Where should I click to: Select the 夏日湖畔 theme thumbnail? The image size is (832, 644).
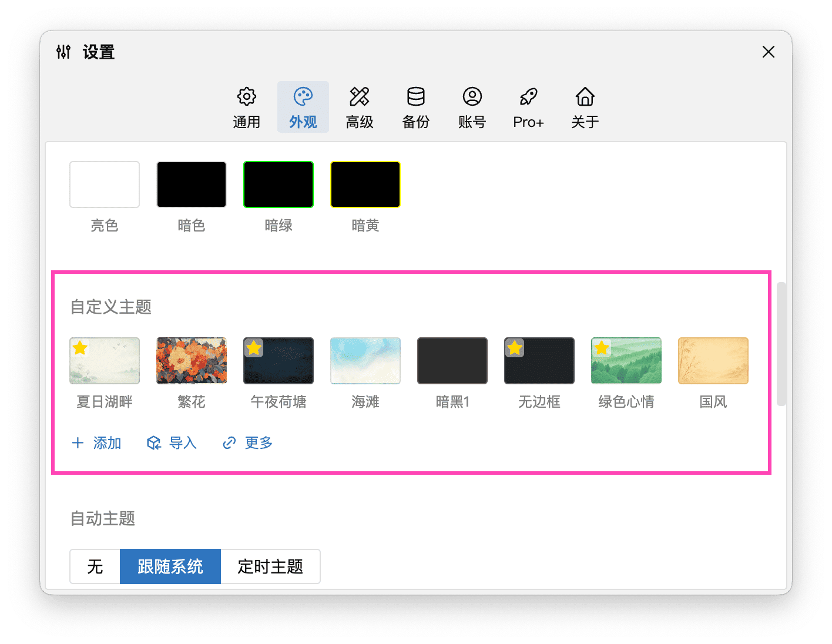tap(105, 361)
